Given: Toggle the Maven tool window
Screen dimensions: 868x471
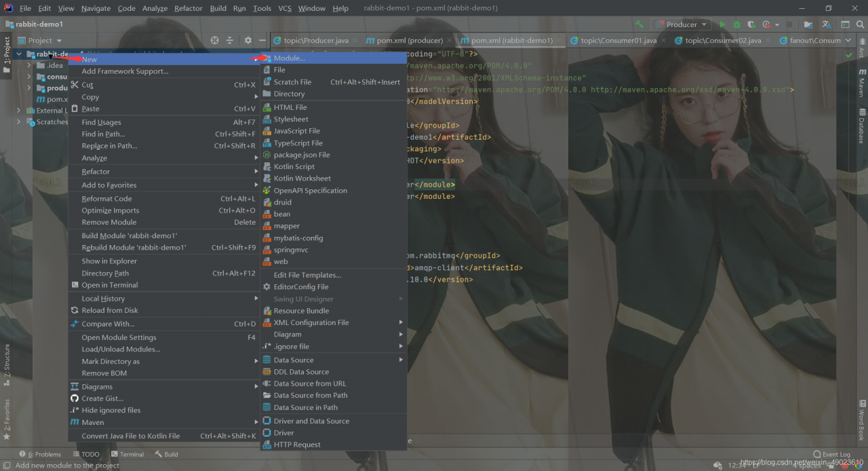Looking at the screenshot, I should tap(862, 83).
